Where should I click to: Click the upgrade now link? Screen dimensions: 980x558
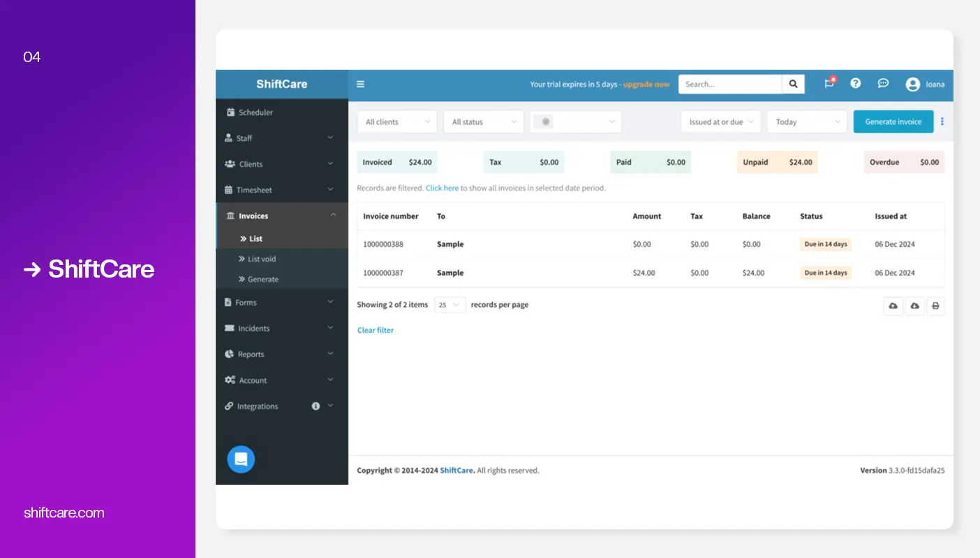(646, 84)
